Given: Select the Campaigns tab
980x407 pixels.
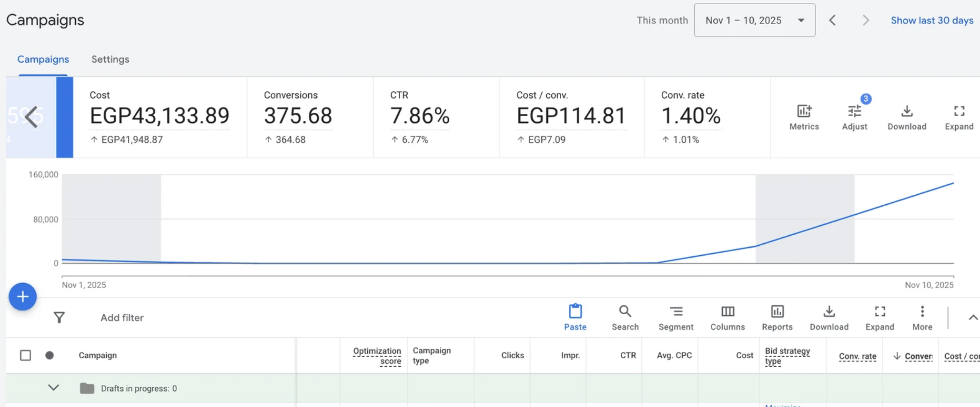Looking at the screenshot, I should click(x=43, y=59).
